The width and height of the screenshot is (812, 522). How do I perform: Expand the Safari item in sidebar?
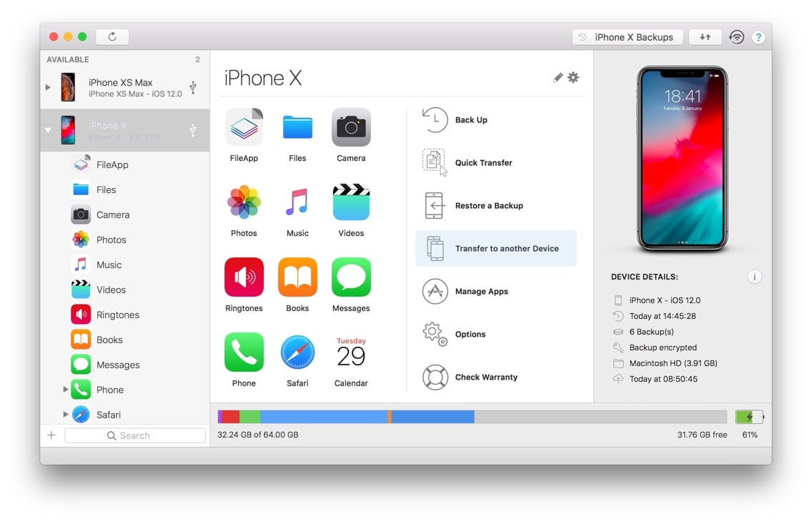coord(65,414)
